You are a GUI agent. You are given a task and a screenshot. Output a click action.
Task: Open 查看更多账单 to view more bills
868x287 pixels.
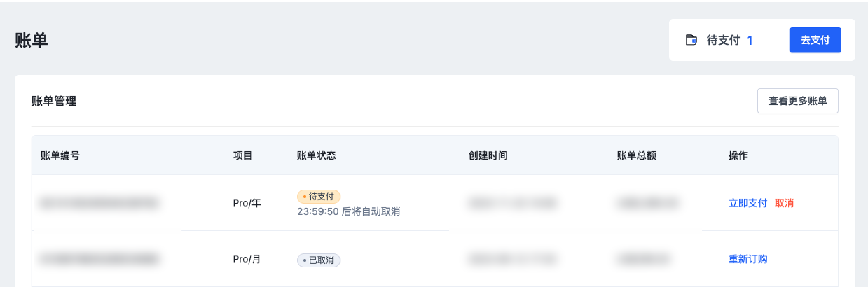797,101
